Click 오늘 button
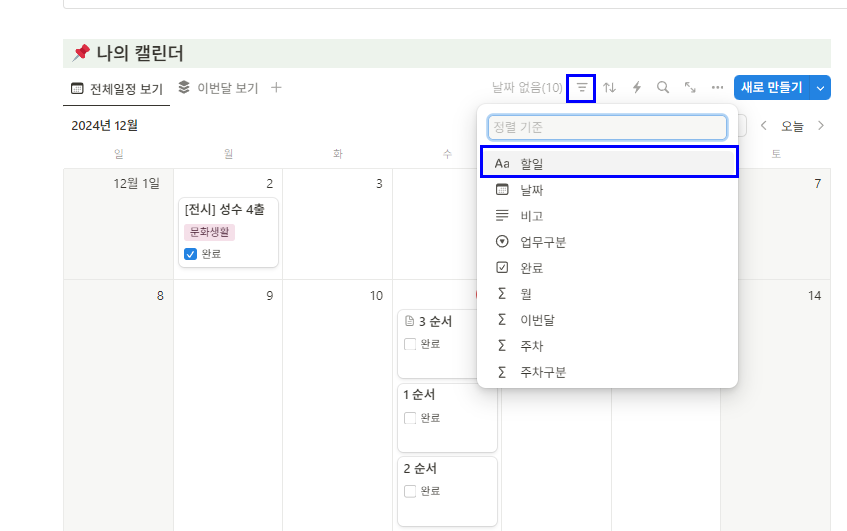 point(792,126)
